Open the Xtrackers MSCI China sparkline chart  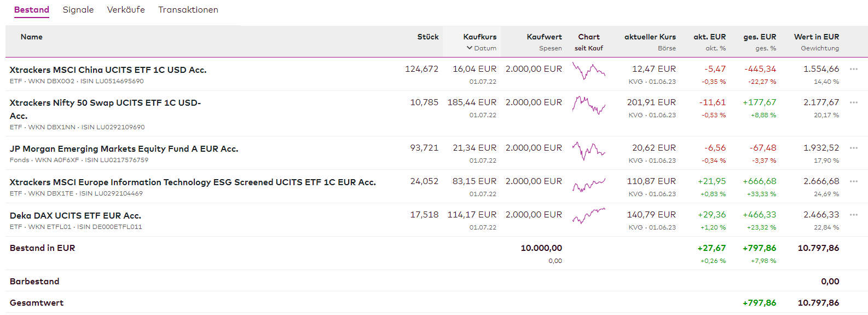pyautogui.click(x=588, y=71)
